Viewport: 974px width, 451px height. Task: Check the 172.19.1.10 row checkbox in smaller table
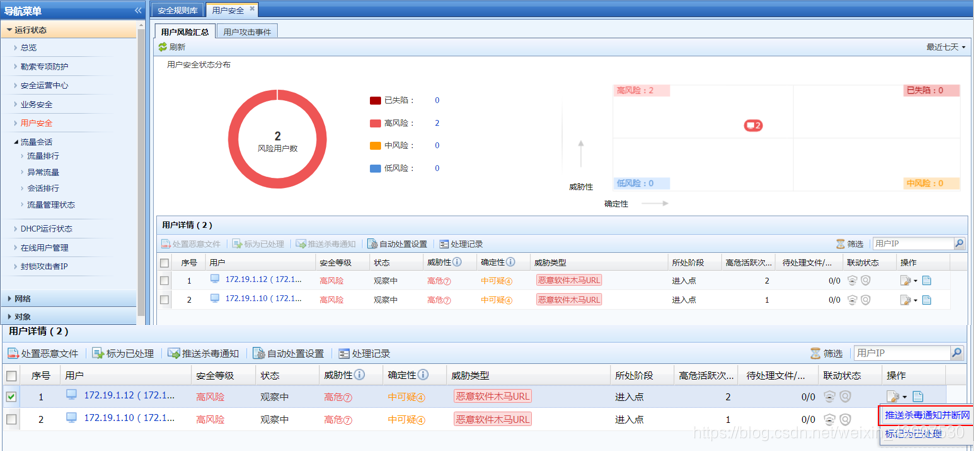pyautogui.click(x=164, y=299)
